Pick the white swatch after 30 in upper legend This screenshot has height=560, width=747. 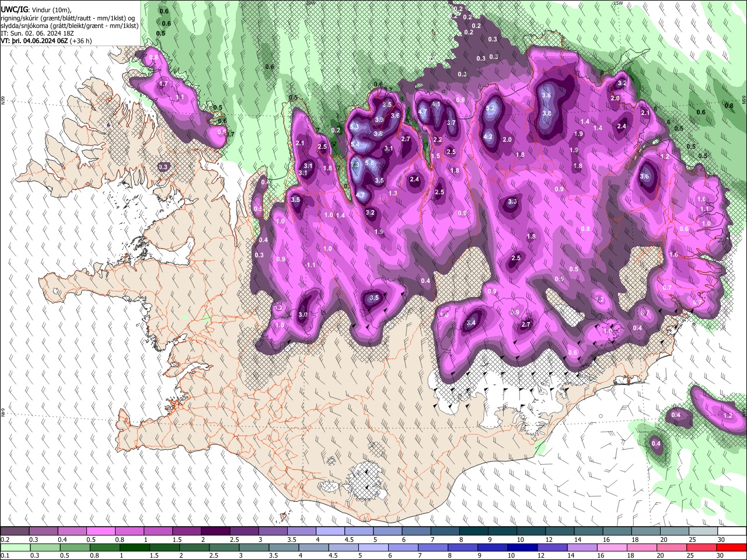(x=732, y=531)
